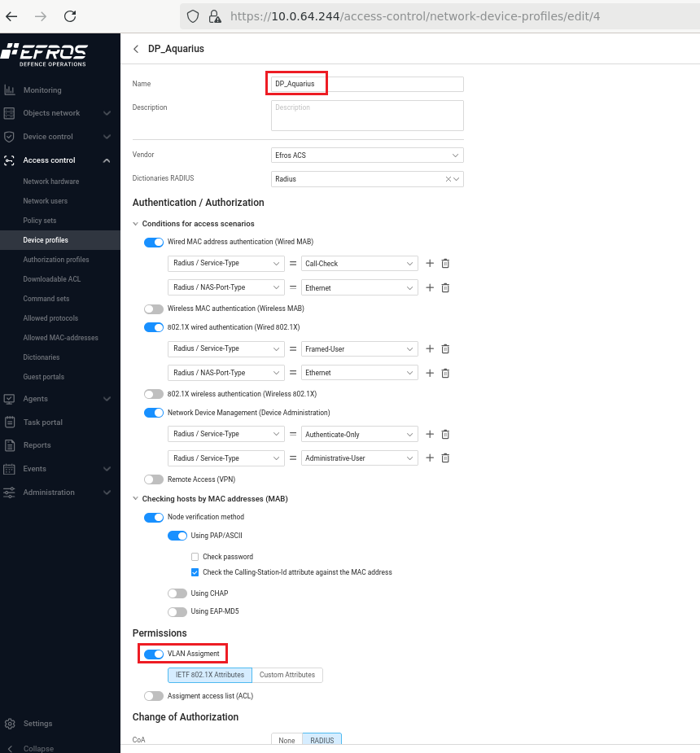The width and height of the screenshot is (700, 753).
Task: Turn off VLAN Assigment toggle
Action: [154, 654]
